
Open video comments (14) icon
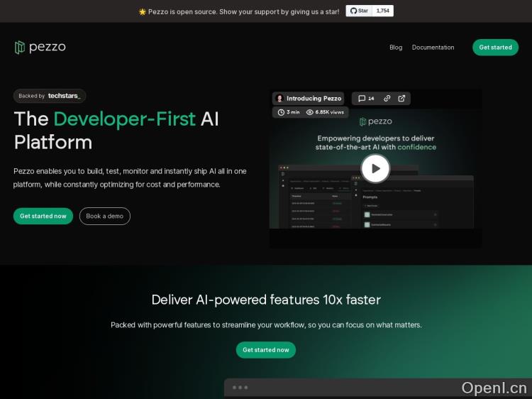tap(366, 99)
